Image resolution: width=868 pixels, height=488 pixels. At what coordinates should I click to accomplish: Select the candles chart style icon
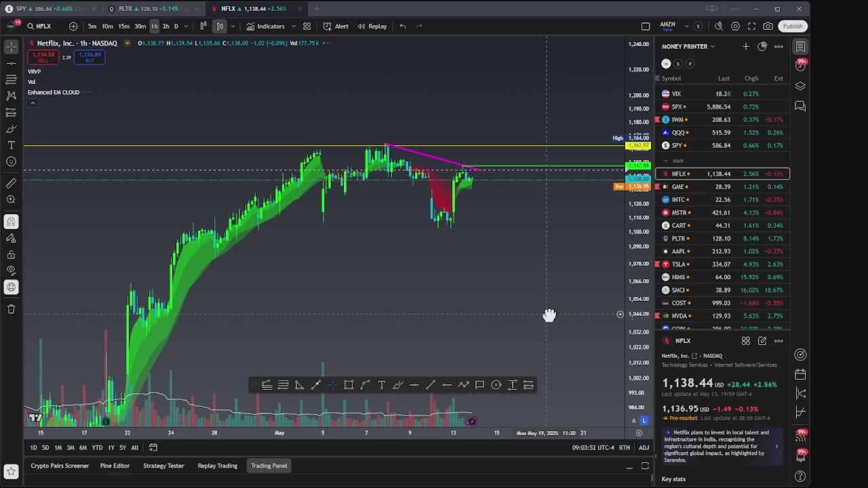(x=220, y=26)
